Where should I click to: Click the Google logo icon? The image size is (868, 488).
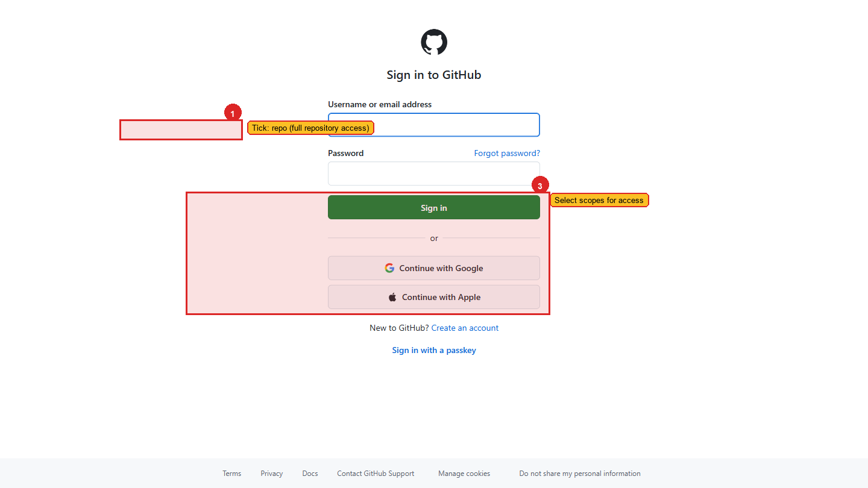tap(389, 268)
